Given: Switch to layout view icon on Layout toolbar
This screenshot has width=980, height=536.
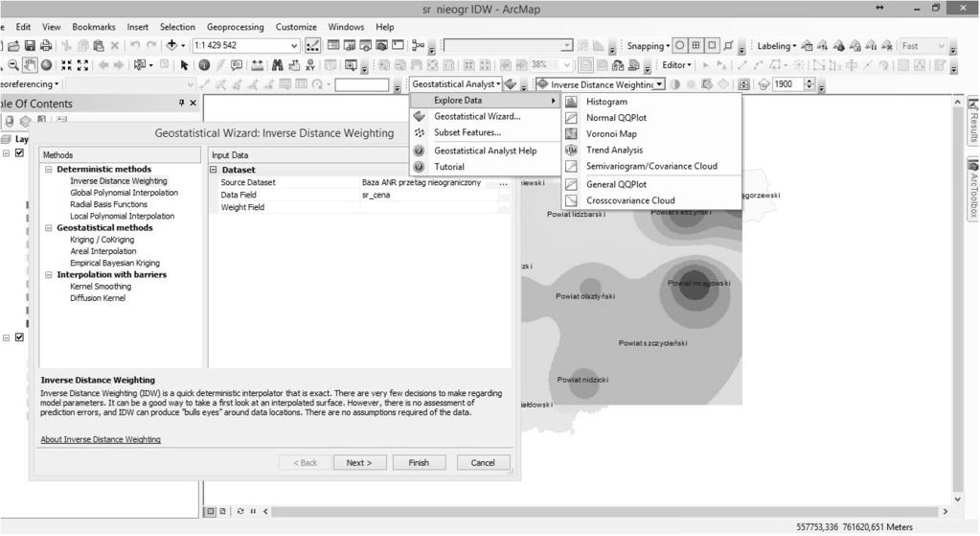Looking at the screenshot, I should point(585,65).
